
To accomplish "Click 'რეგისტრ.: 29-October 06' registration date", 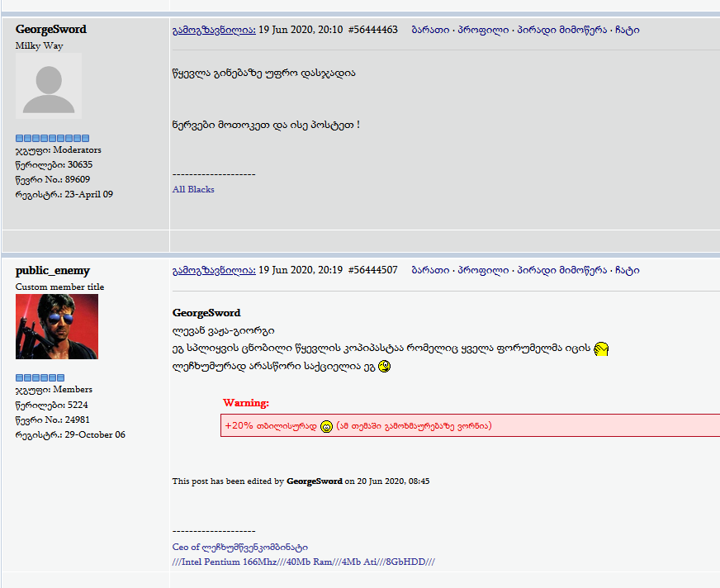I will pos(70,434).
